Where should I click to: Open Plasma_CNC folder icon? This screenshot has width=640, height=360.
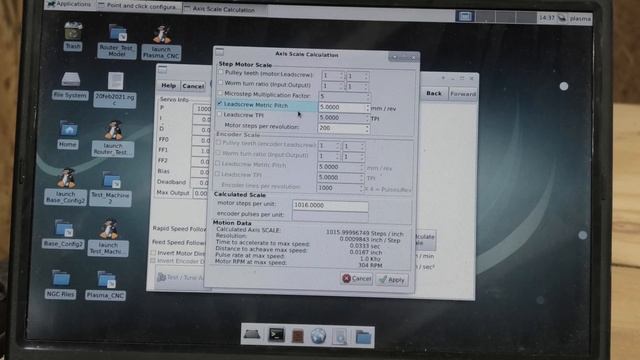pos(106,285)
